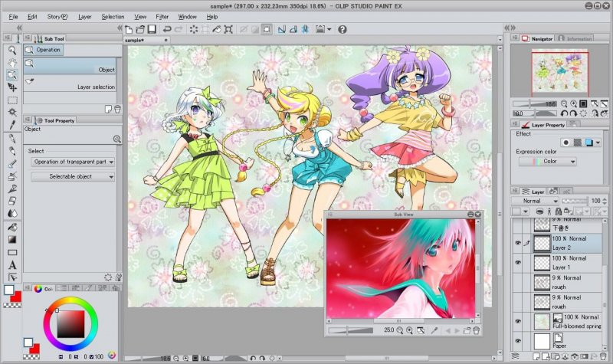
Task: Choose the Text tool
Action: pyautogui.click(x=12, y=264)
